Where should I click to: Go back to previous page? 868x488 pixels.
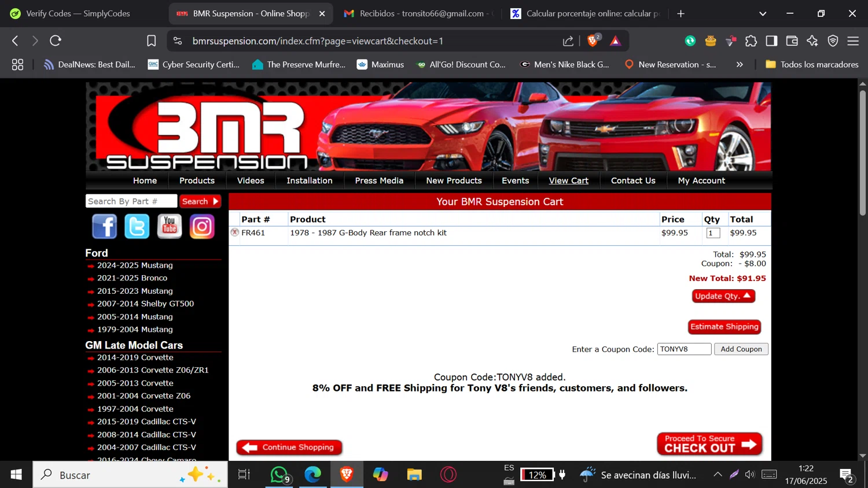(x=16, y=40)
